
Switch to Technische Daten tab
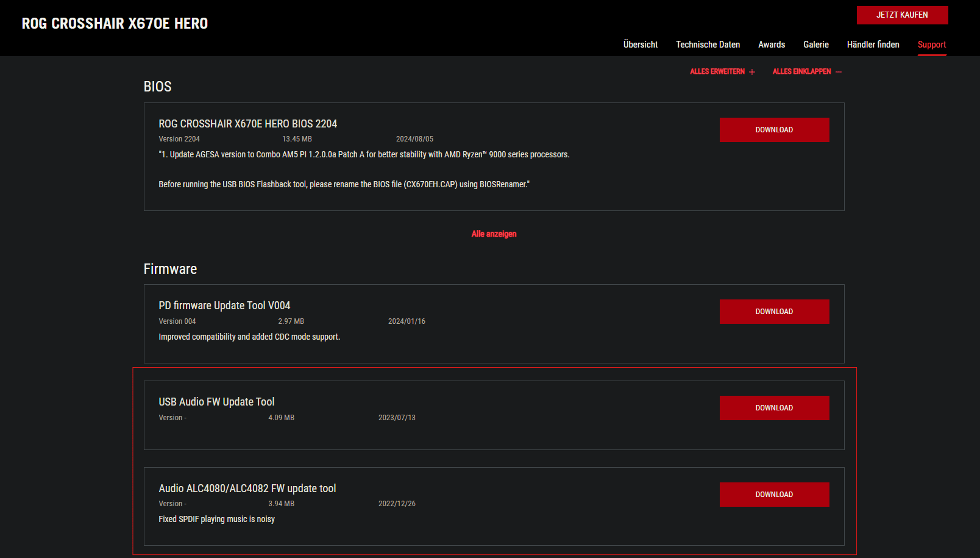pyautogui.click(x=708, y=45)
